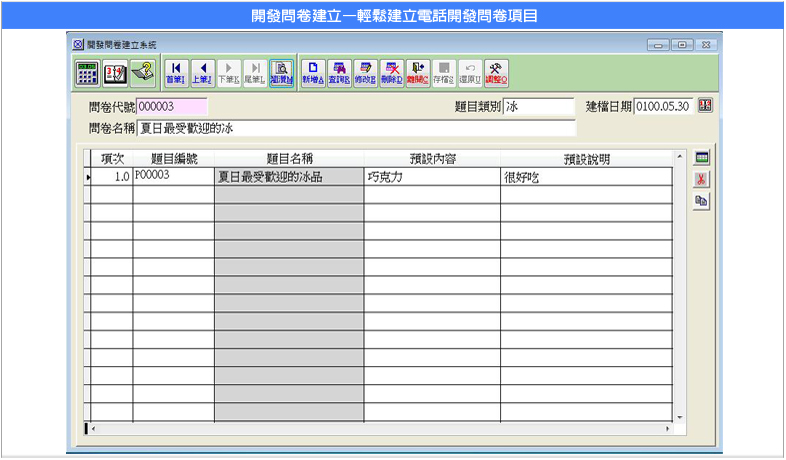Click the browse (瀏覽) toolbar button
786x460 pixels.
click(x=281, y=73)
